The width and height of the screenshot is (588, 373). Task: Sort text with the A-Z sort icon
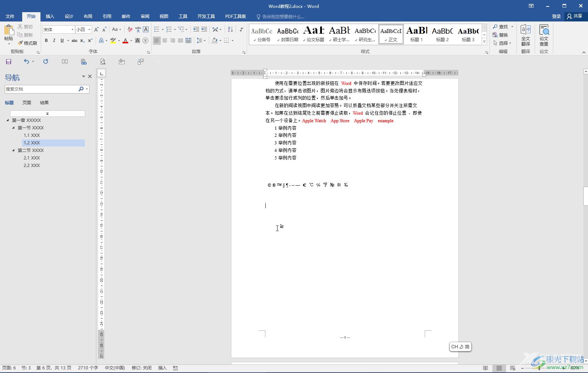(x=230, y=29)
